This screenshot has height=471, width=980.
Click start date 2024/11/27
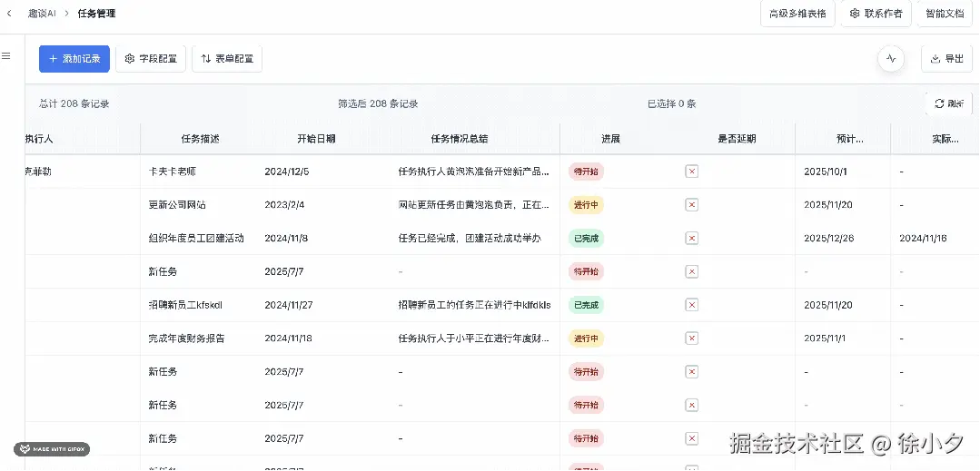290,305
